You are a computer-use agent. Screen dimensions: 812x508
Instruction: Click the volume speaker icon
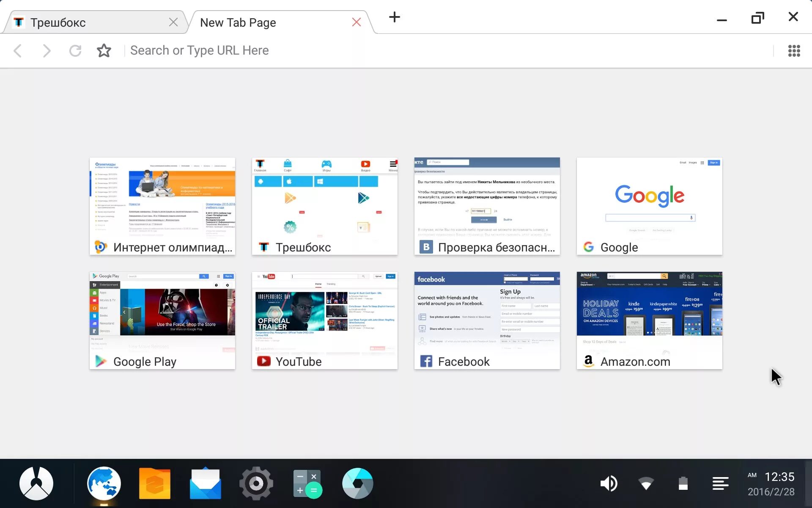609,483
